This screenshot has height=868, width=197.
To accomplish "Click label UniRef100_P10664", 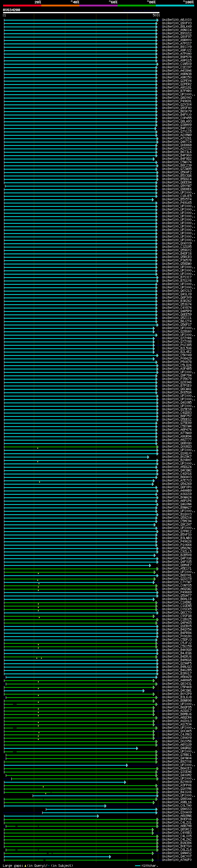I will [176, 545].
